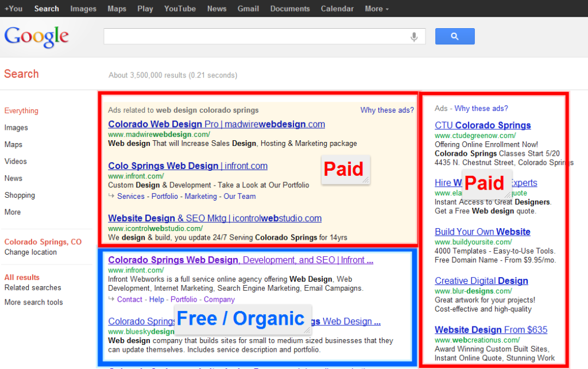Switch to YouTube in the top bar
Screen dimensions: 588x369
tap(180, 9)
